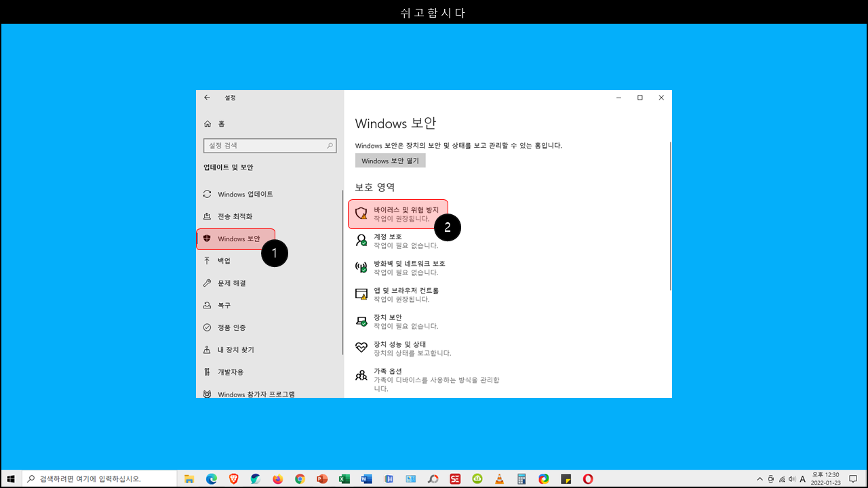Open the network status tray icon
Screen dimensions: 868x488
782,479
